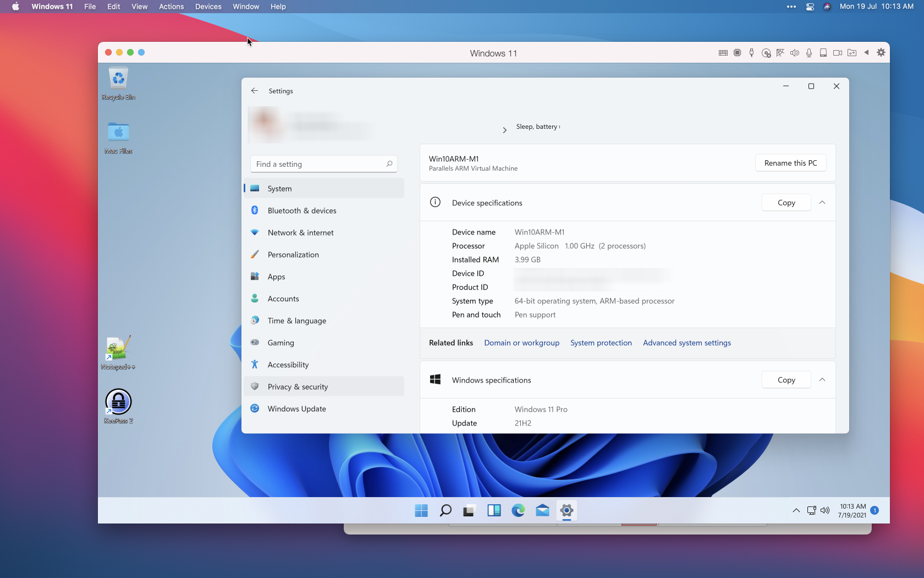Viewport: 924px width, 578px height.
Task: Open Apps settings category
Action: 323,276
